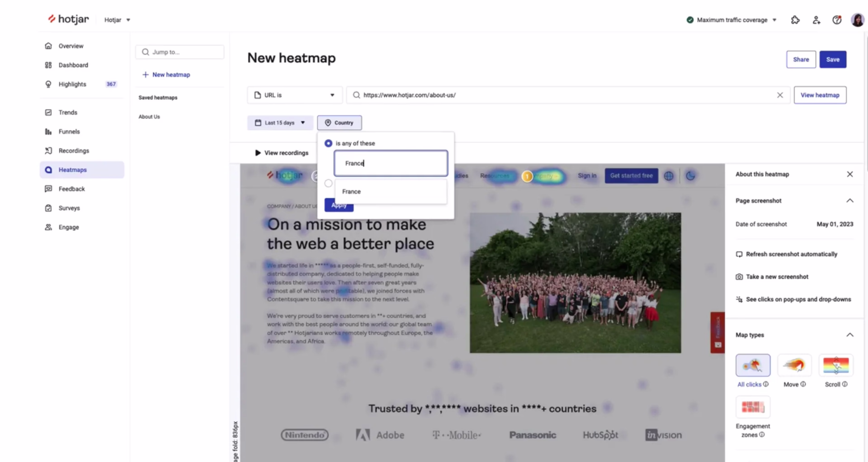Open the integrations puzzle icon
This screenshot has width=868, height=462.
795,20
